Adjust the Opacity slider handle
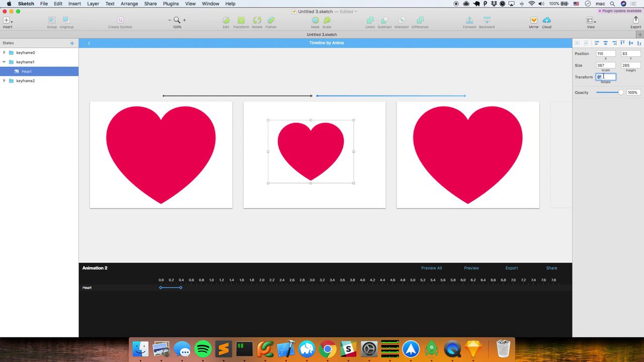This screenshot has height=362, width=644. pyautogui.click(x=621, y=93)
